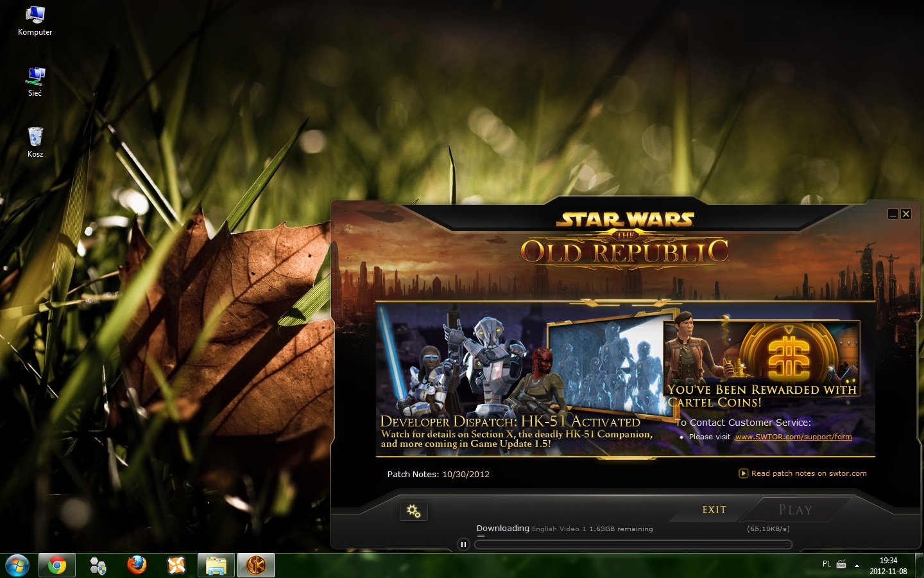
Task: Close the Old Republic launcher window
Action: (906, 214)
